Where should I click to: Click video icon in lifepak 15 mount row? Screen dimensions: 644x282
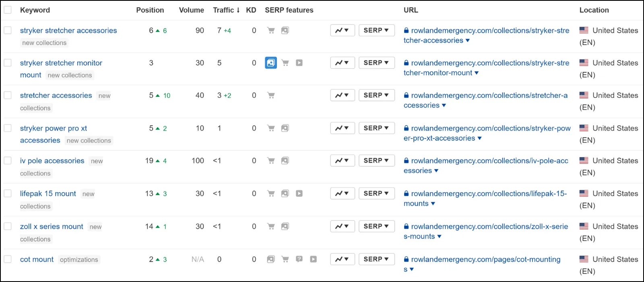point(299,194)
